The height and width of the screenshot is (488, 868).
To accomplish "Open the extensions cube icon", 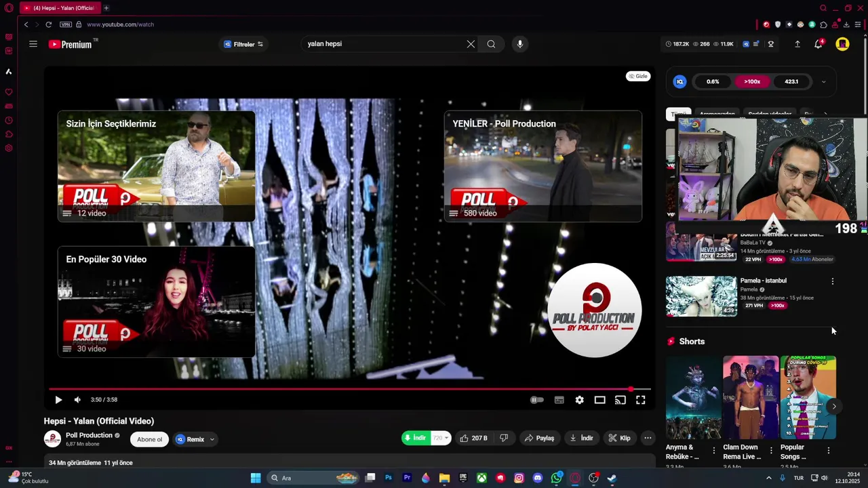I will [x=823, y=24].
